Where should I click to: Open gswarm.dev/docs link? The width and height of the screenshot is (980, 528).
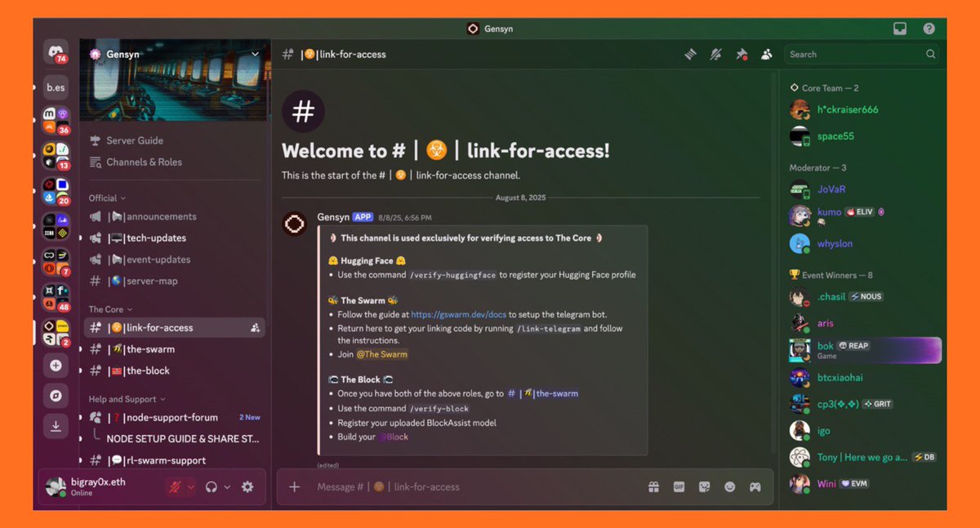tap(458, 314)
